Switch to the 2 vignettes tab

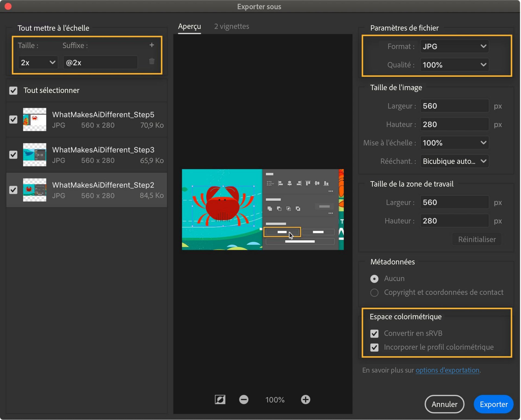[x=231, y=26]
